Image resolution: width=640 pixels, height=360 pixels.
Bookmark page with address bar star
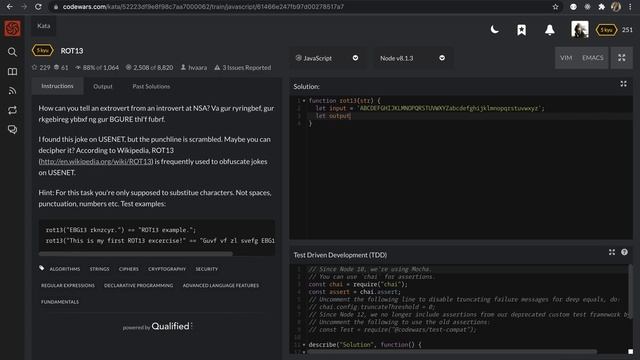pyautogui.click(x=555, y=7)
